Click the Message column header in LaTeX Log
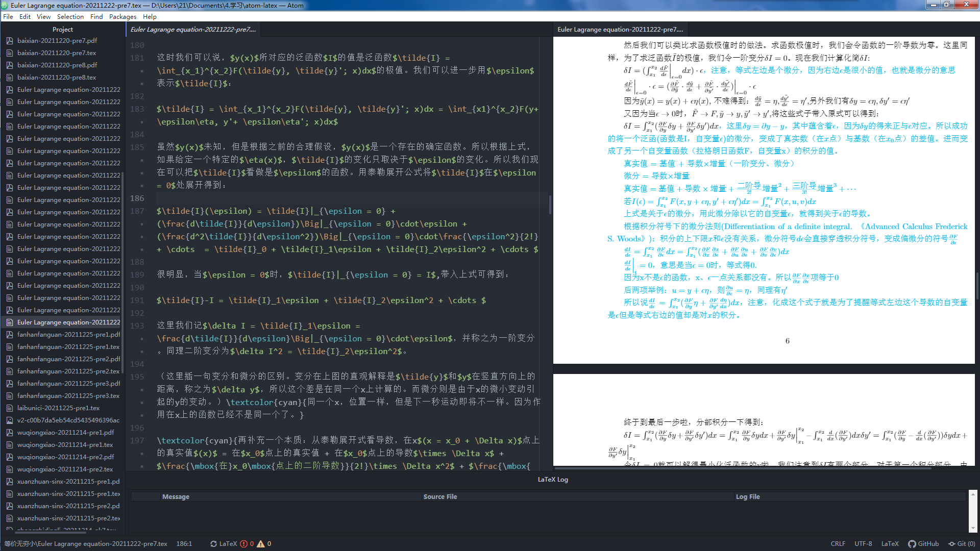980x551 pixels. point(176,497)
